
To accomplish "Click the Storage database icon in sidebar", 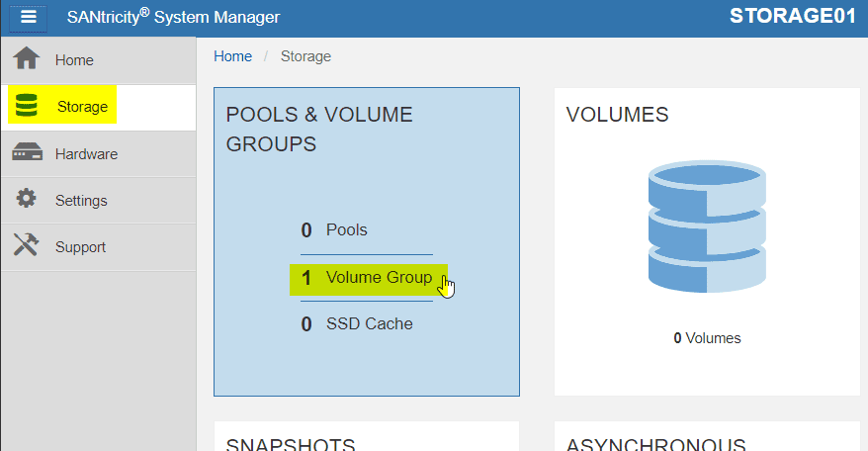I will click(x=26, y=105).
